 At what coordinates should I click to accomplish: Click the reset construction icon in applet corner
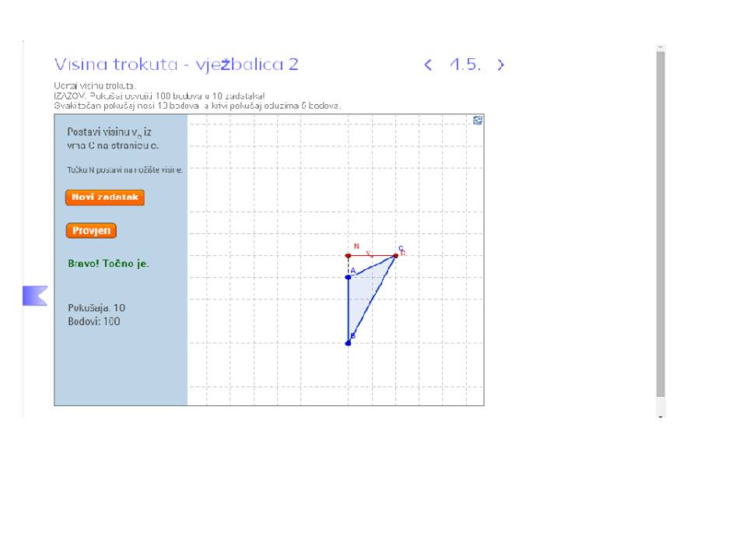[477, 120]
